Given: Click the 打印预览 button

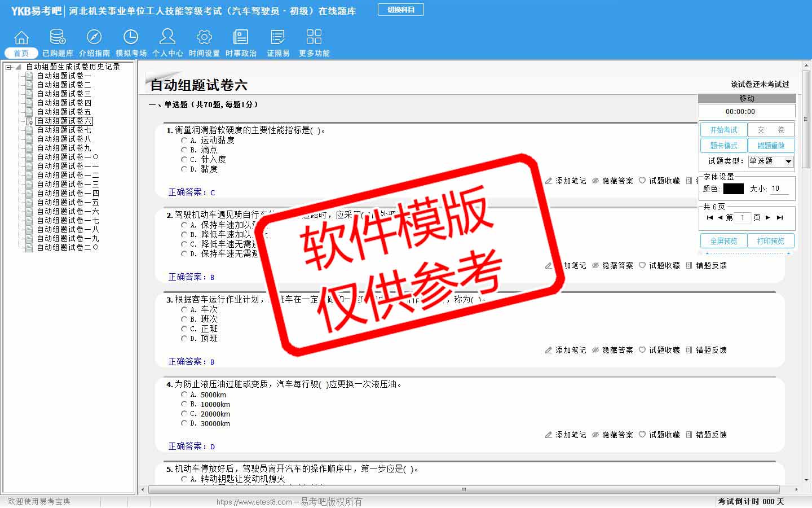Looking at the screenshot, I should point(771,241).
